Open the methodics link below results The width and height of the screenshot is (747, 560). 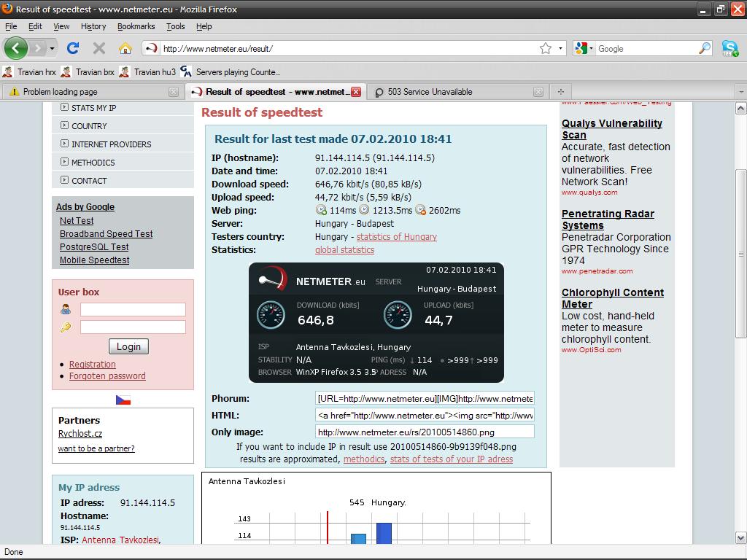click(364, 459)
